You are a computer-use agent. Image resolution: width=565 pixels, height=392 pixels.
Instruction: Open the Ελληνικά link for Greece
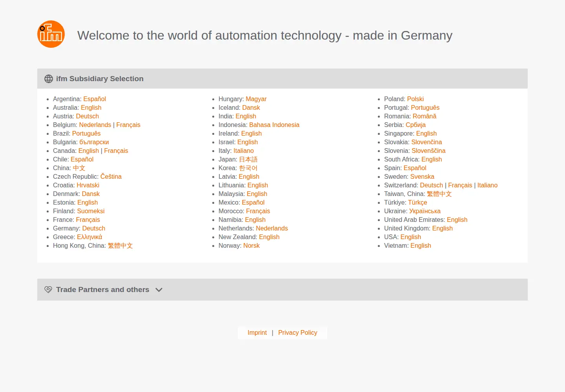point(89,237)
